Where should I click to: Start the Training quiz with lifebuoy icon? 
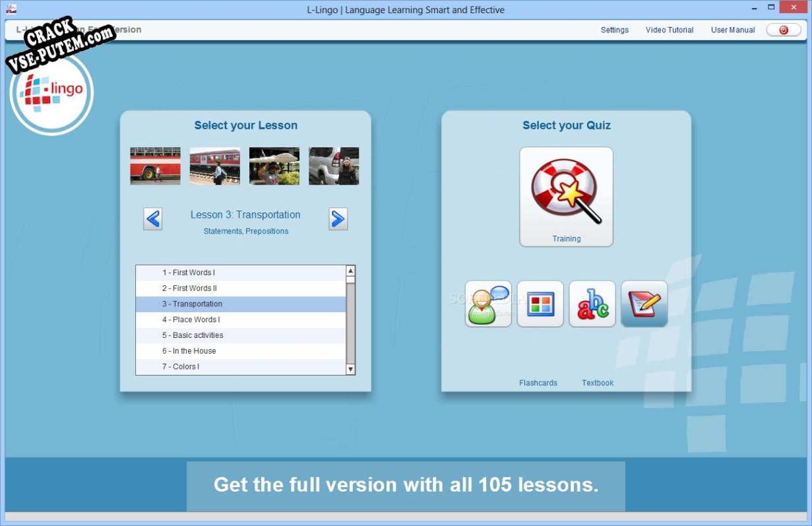click(566, 197)
